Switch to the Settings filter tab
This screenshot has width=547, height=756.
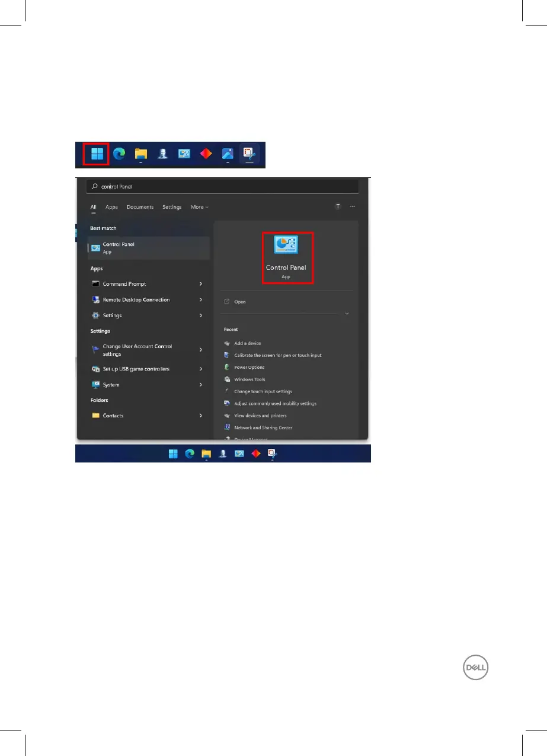click(x=172, y=207)
